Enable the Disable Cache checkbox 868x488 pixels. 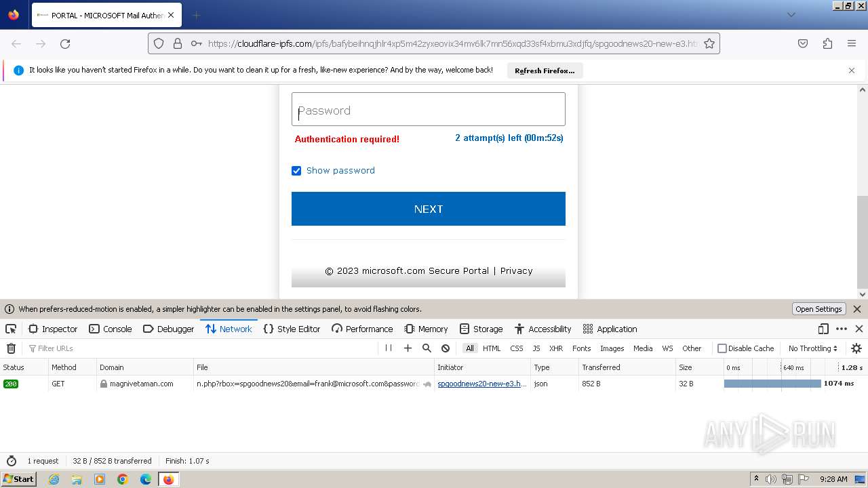[722, 348]
